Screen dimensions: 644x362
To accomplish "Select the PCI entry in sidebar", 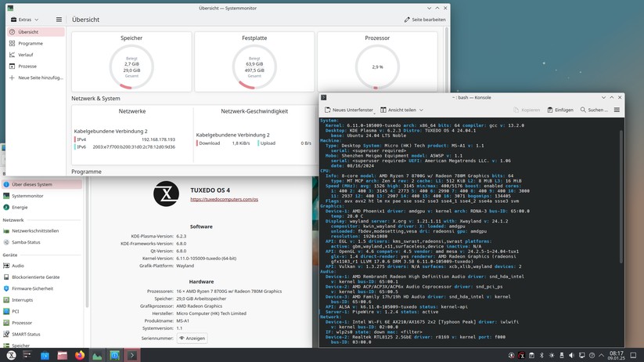I will (42, 311).
